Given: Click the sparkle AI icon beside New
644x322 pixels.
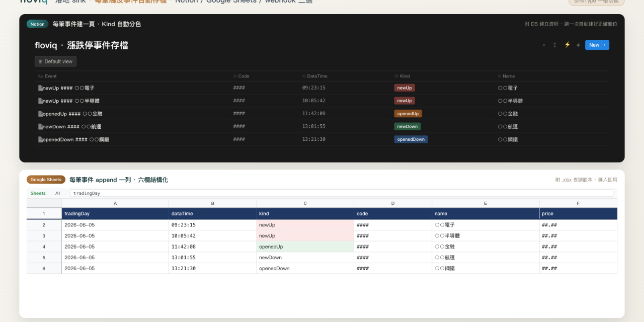Looking at the screenshot, I should click(578, 45).
